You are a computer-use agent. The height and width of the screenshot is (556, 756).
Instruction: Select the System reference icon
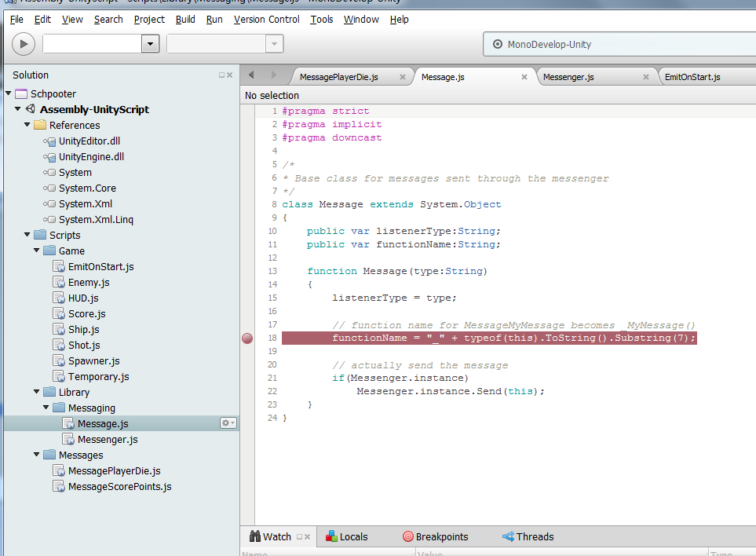pyautogui.click(x=49, y=173)
